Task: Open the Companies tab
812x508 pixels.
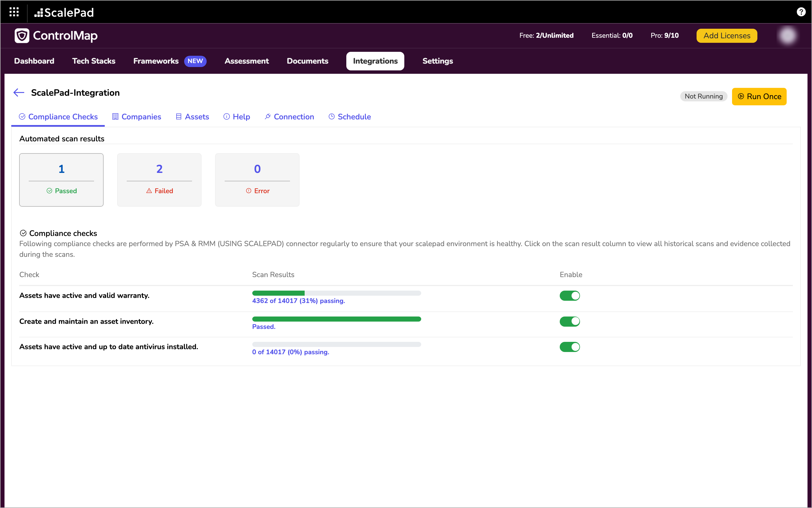Action: point(136,117)
